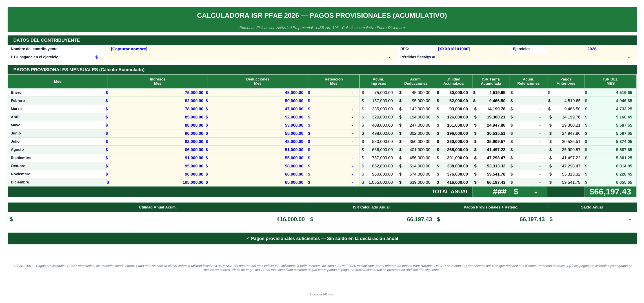Select accumulated deductions 142,000.00
Image resolution: width=644 pixels, height=303 pixels.
click(416, 109)
